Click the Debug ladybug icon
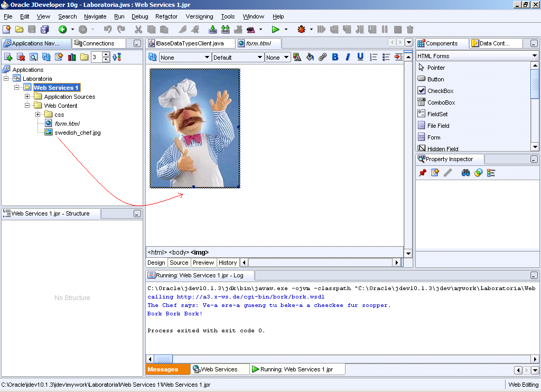541x392 pixels. (301, 30)
